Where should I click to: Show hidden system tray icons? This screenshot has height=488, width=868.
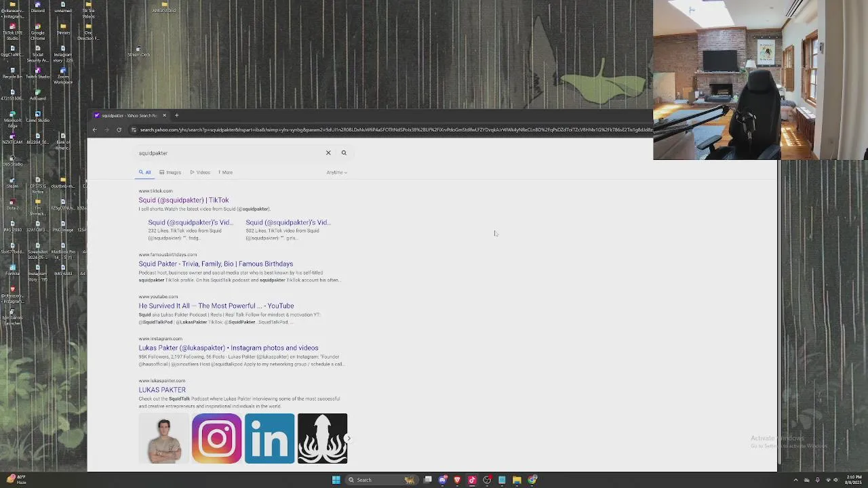[x=795, y=480]
